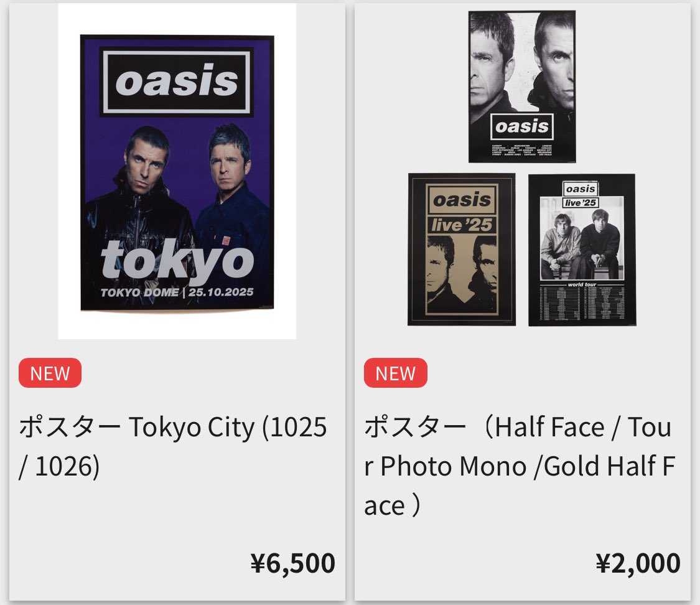Click the Tokyo Dome 25.10.2025 date text

pos(178,291)
